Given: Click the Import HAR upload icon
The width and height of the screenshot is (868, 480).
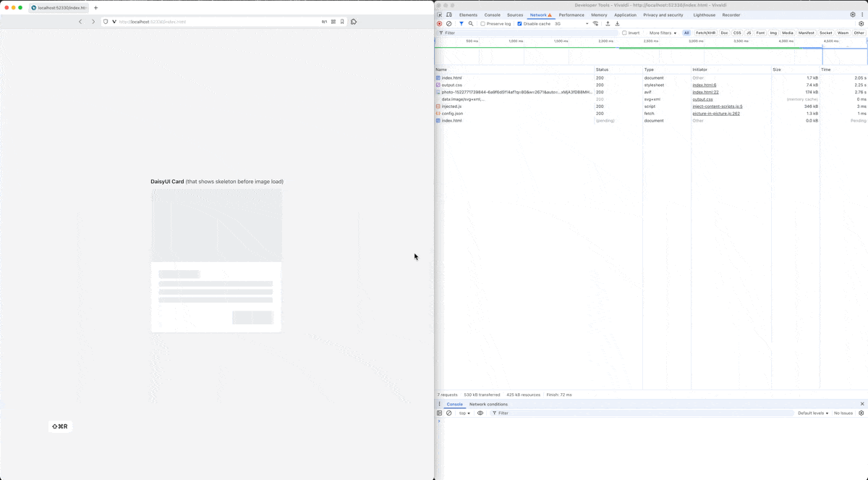Looking at the screenshot, I should (x=608, y=24).
